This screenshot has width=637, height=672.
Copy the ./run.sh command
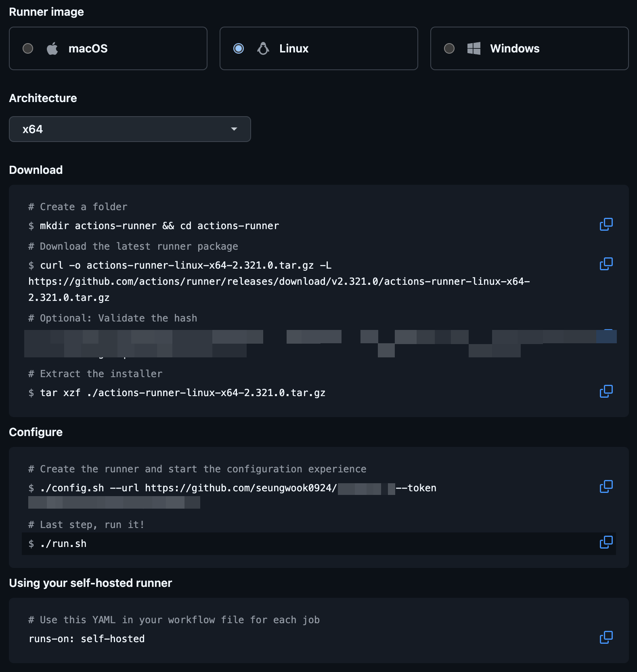[x=606, y=542]
